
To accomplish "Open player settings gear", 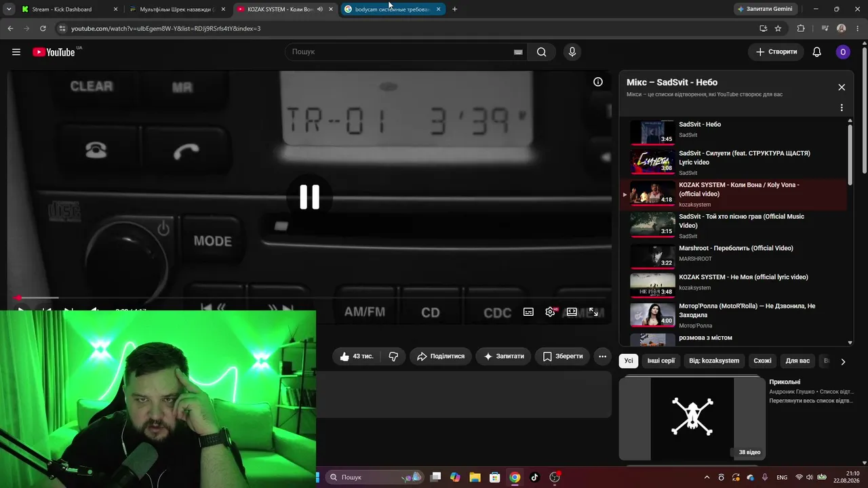I will click(550, 312).
